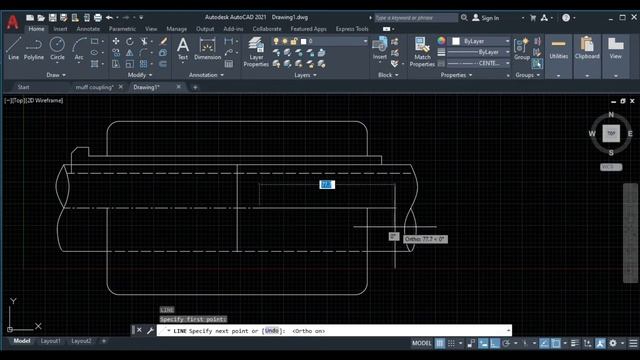Click the MODEL space button
Viewport: 640px width, 360px height.
[421, 343]
